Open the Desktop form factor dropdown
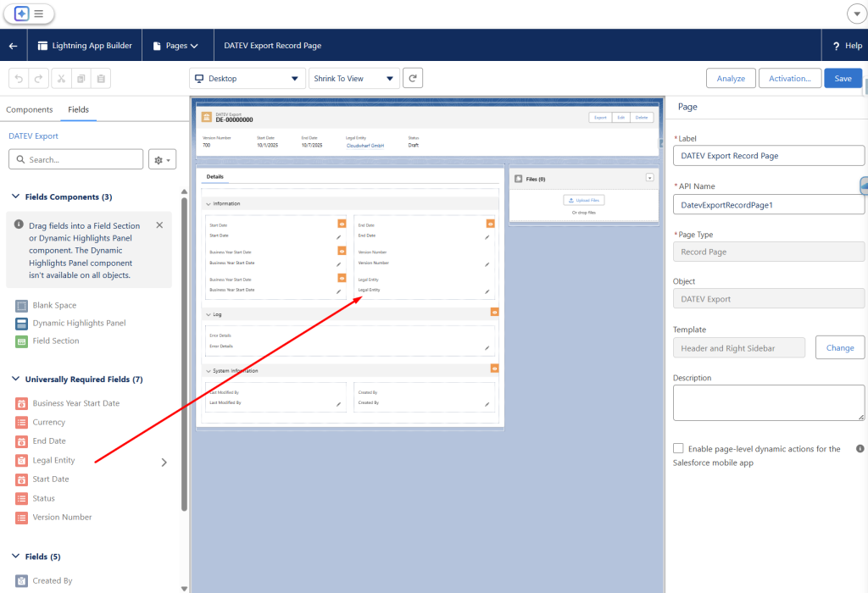868x593 pixels. click(247, 78)
